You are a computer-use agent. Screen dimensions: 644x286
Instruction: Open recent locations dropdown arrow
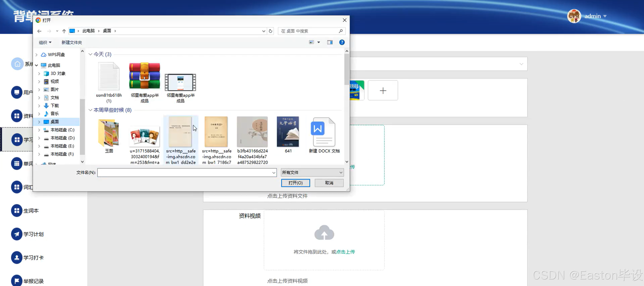(57, 31)
